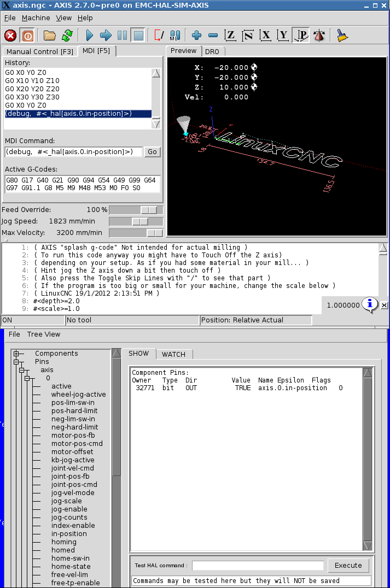
Task: Clear live plot with brush icon
Action: 341,36
